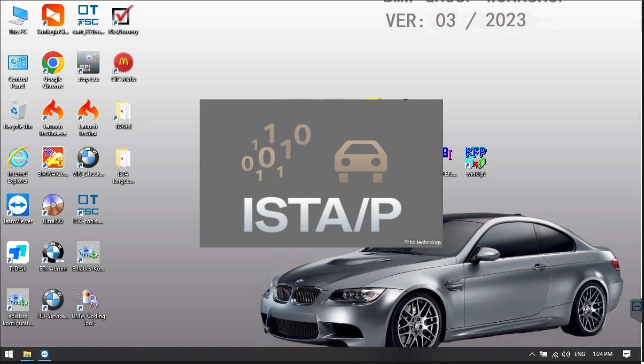Open the taskbar clock showing 1:24 PM

[603, 354]
